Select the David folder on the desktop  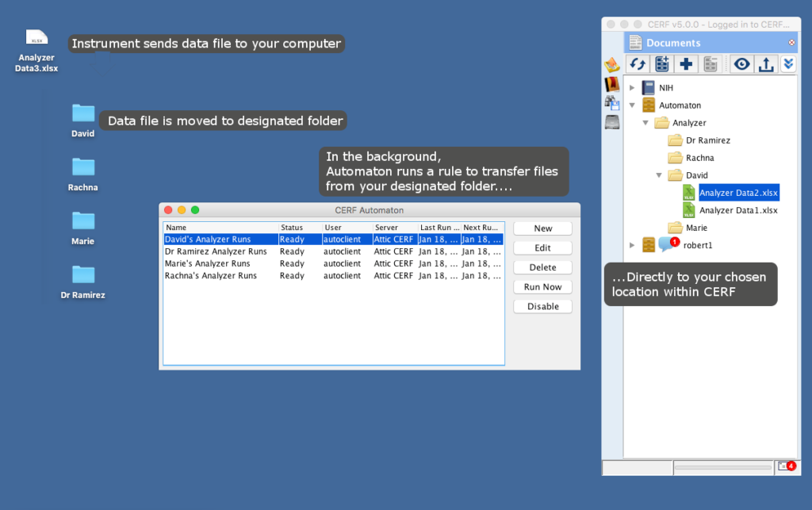point(82,120)
